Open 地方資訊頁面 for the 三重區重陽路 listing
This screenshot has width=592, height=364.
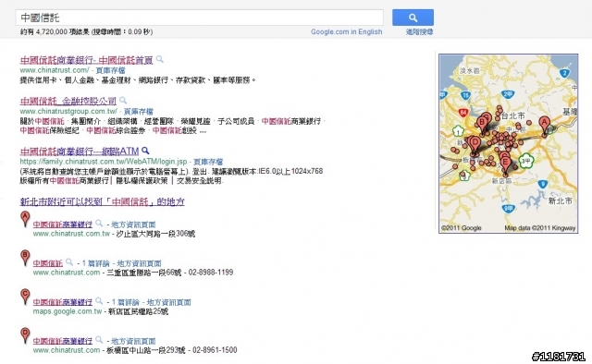pos(139,263)
